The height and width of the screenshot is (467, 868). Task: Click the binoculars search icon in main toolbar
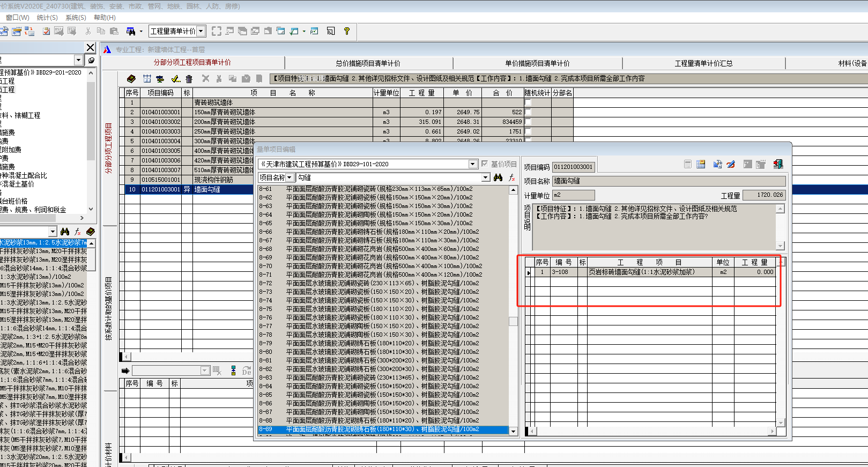130,31
